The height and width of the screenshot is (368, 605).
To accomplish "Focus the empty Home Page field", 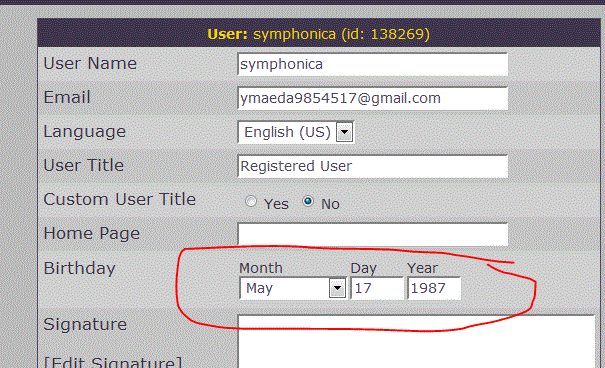I will pyautogui.click(x=372, y=234).
